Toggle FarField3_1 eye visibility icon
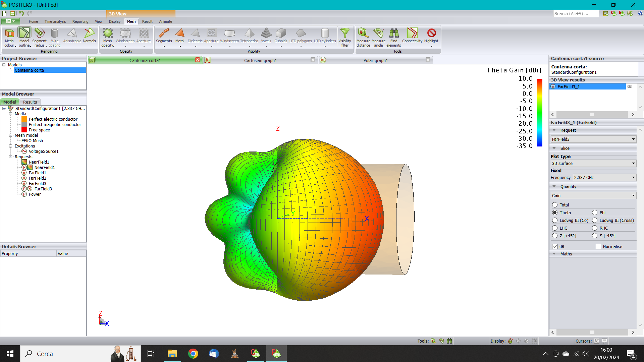The height and width of the screenshot is (362, 644). coord(630,86)
